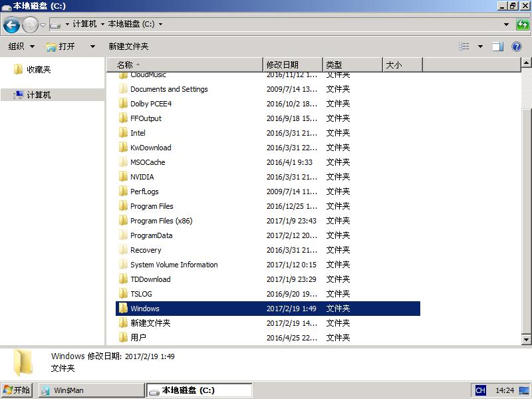Click the green refresh icon in address bar
The height and width of the screenshot is (399, 532).
pos(523,25)
